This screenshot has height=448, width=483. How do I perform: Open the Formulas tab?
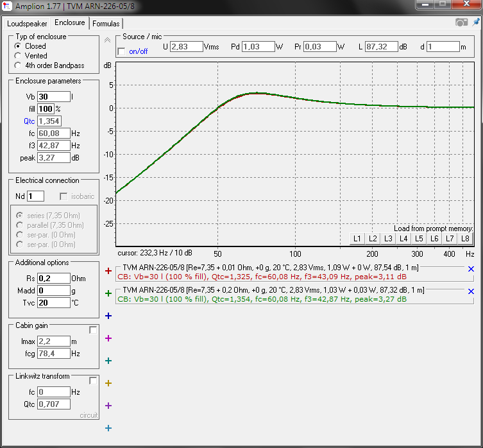point(106,24)
